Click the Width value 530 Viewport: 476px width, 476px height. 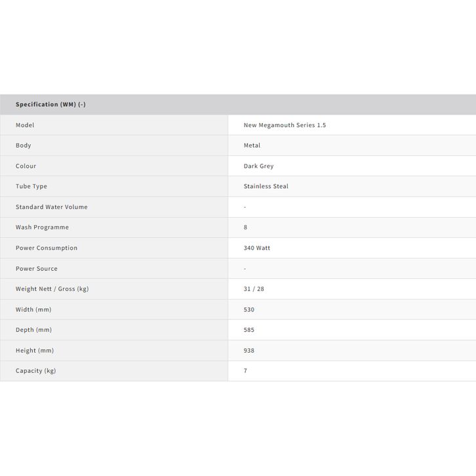click(x=248, y=309)
